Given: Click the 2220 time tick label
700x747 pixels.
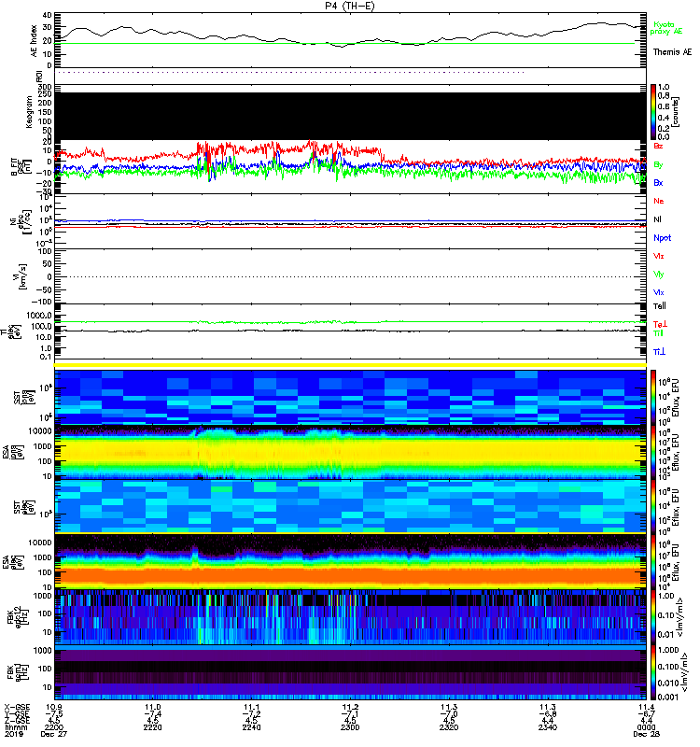Looking at the screenshot, I should click(152, 727).
